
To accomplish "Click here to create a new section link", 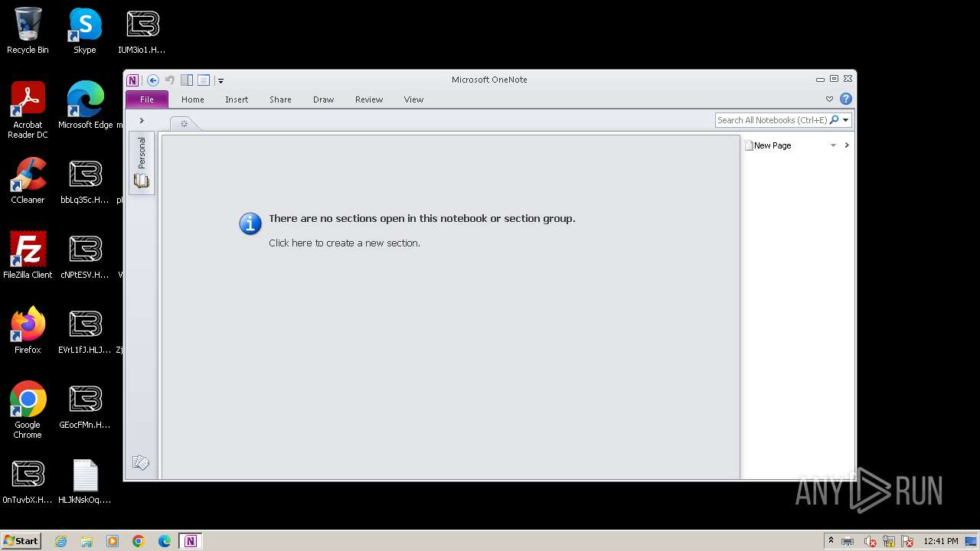I will click(345, 243).
